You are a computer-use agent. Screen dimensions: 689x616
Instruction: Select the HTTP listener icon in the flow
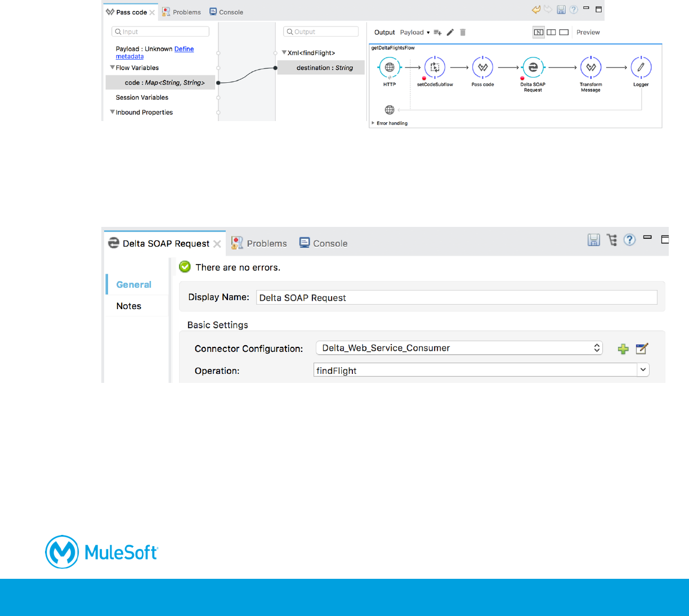[390, 67]
